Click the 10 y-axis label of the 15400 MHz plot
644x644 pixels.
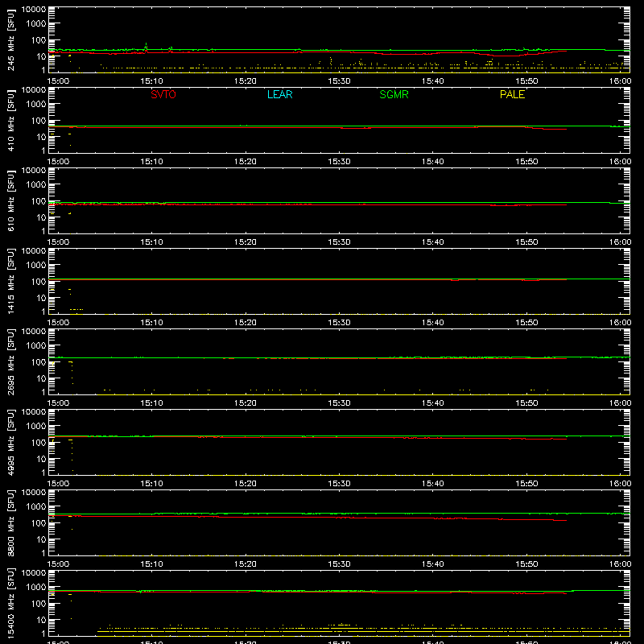coord(41,620)
